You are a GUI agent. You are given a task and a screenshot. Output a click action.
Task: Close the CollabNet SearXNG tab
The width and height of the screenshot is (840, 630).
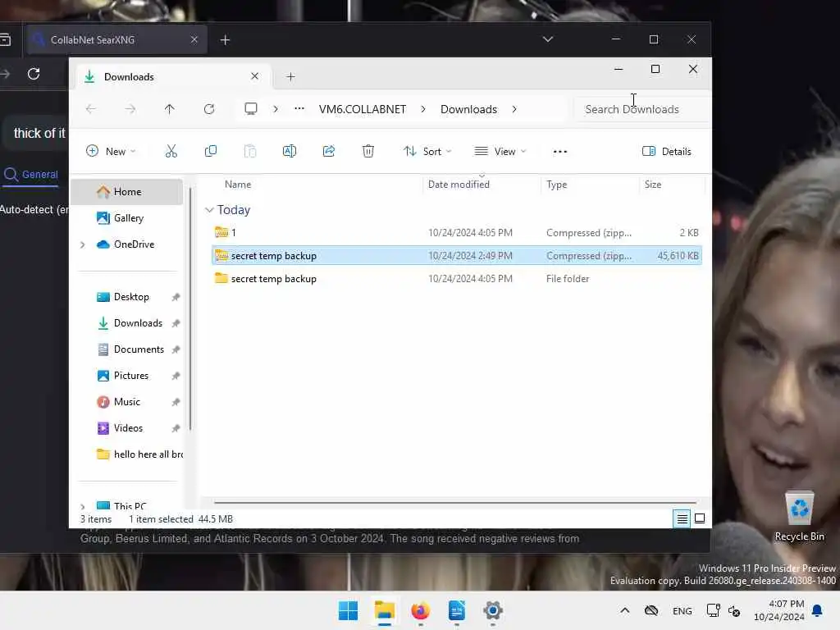[x=194, y=39]
